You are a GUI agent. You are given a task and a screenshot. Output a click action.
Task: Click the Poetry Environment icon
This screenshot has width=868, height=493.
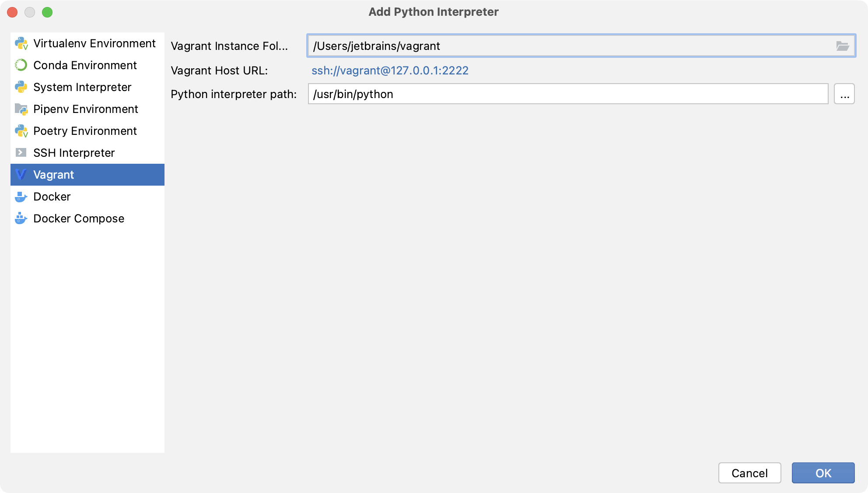pyautogui.click(x=21, y=131)
